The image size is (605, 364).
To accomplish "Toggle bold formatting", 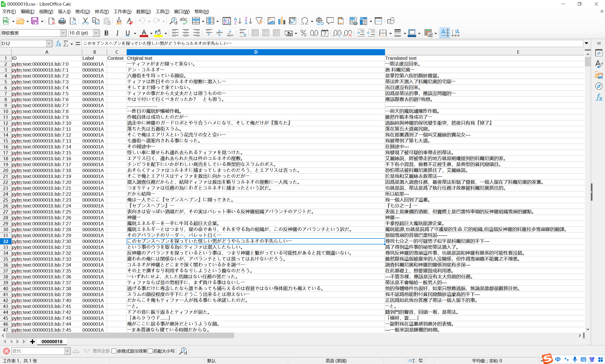I will 106,33.
